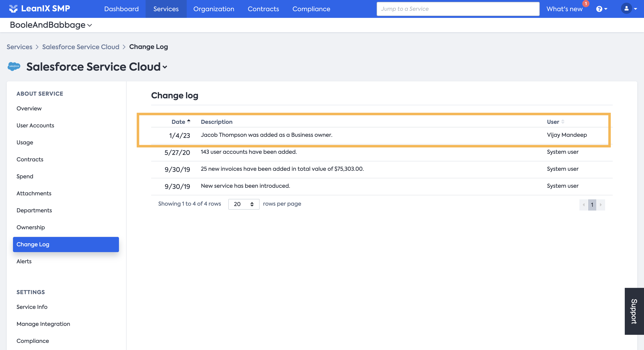Image resolution: width=644 pixels, height=350 pixels.
Task: Switch to the Organization navigation tab
Action: pos(214,9)
